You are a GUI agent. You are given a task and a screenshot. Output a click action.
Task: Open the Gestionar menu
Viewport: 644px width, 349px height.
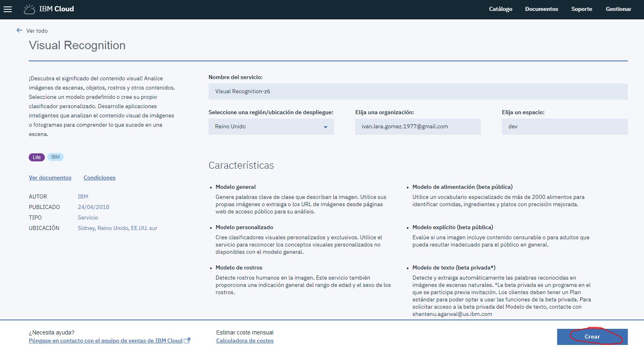pos(618,9)
